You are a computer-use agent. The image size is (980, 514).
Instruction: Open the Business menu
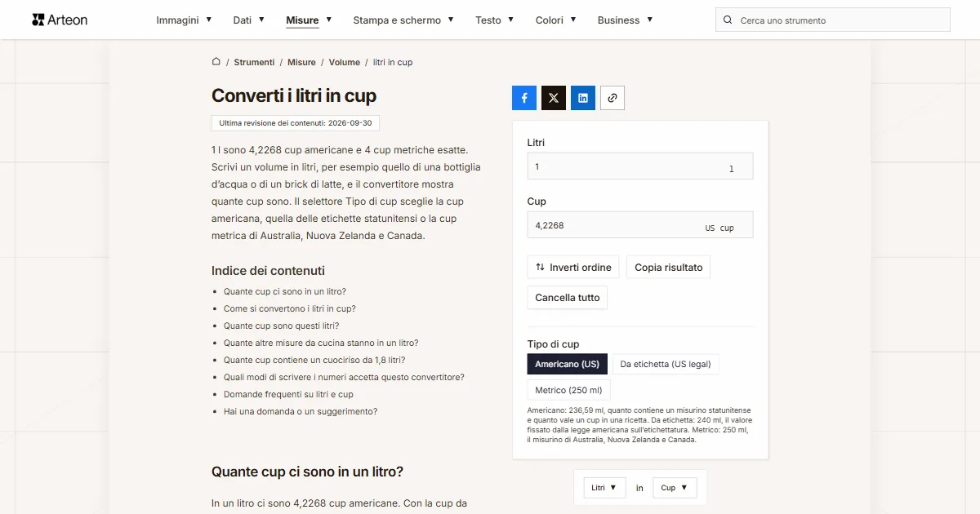point(626,20)
